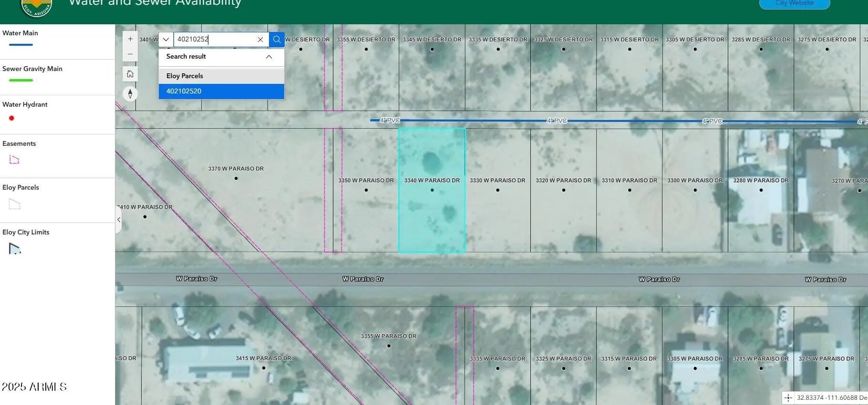Click the blue Water Main legend line
868x405 pixels.
(x=21, y=45)
